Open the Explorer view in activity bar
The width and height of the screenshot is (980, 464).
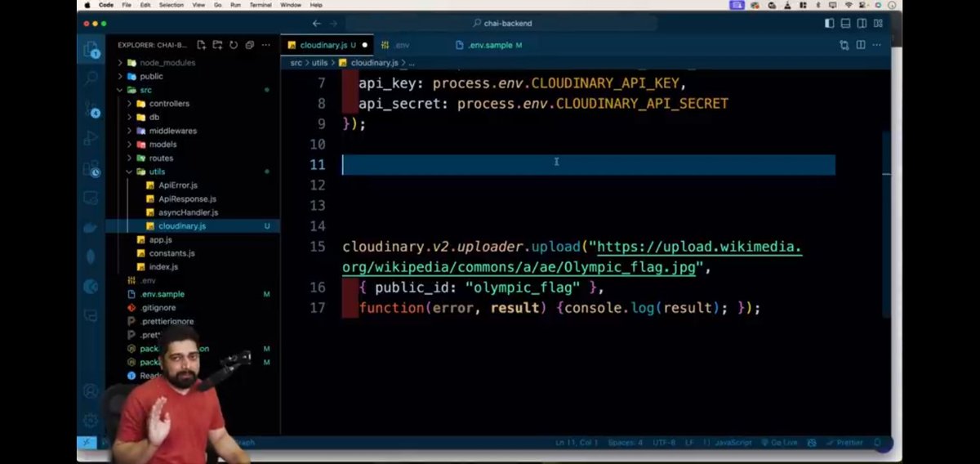[91, 50]
